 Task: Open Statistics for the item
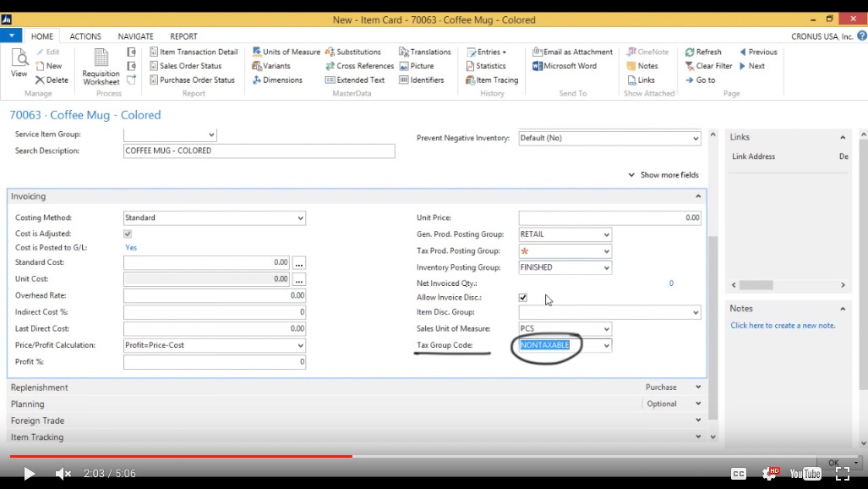[x=486, y=65]
